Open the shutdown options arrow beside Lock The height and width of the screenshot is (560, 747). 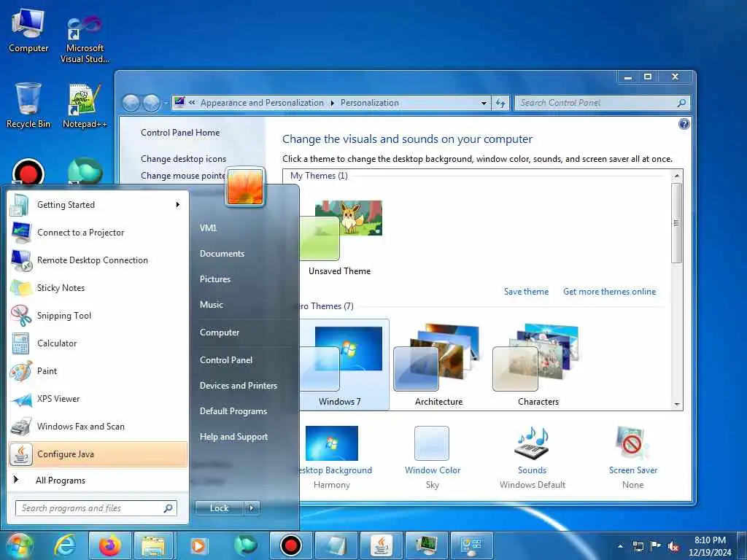point(252,508)
